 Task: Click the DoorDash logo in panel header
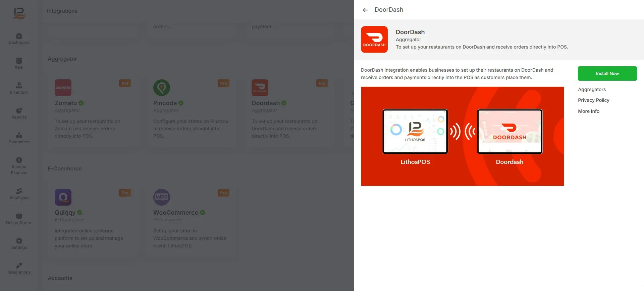pyautogui.click(x=374, y=40)
